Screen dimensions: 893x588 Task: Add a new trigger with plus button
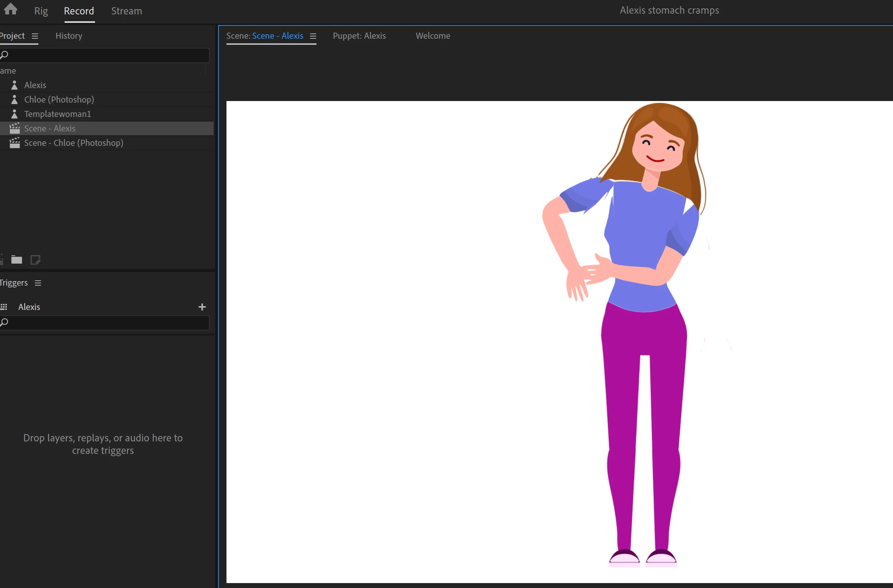click(202, 307)
